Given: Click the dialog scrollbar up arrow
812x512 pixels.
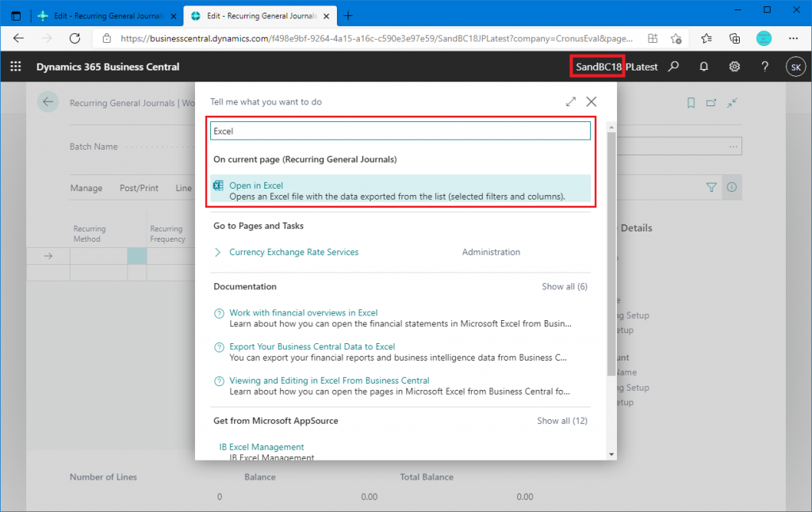Looking at the screenshot, I should tap(611, 127).
